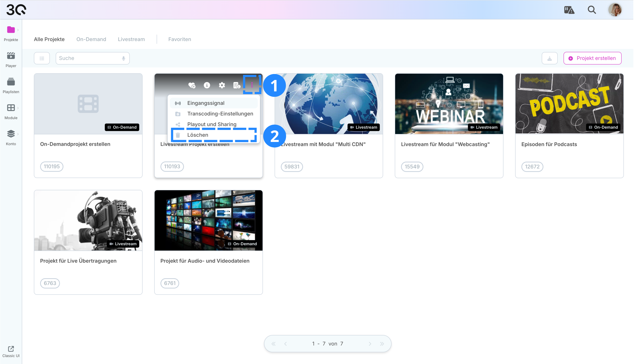Screen dimensions: 635x364
Task: Toggle the list view layout button
Action: [x=42, y=58]
